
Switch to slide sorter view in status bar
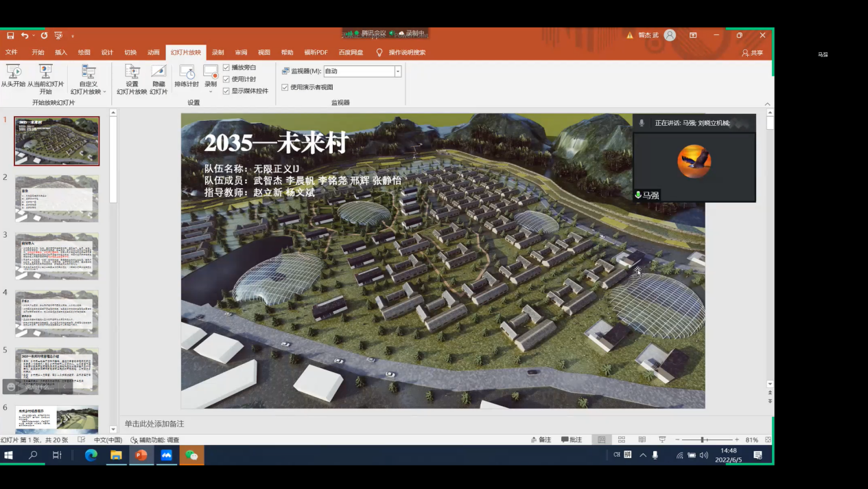pos(622,440)
